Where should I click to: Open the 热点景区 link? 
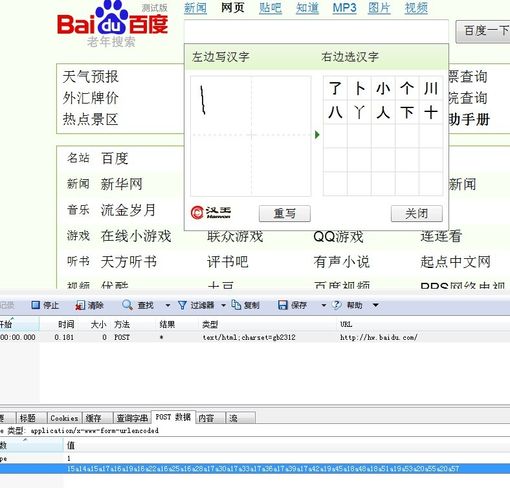(90, 119)
